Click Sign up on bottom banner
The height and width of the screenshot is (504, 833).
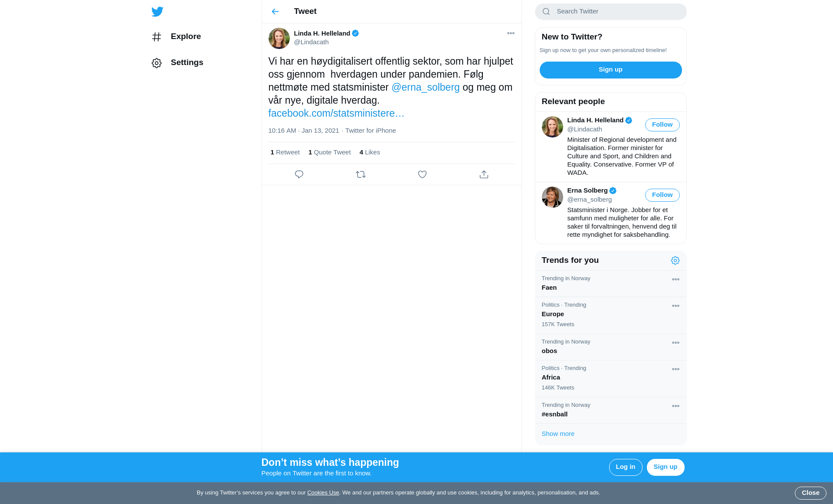pos(665,467)
